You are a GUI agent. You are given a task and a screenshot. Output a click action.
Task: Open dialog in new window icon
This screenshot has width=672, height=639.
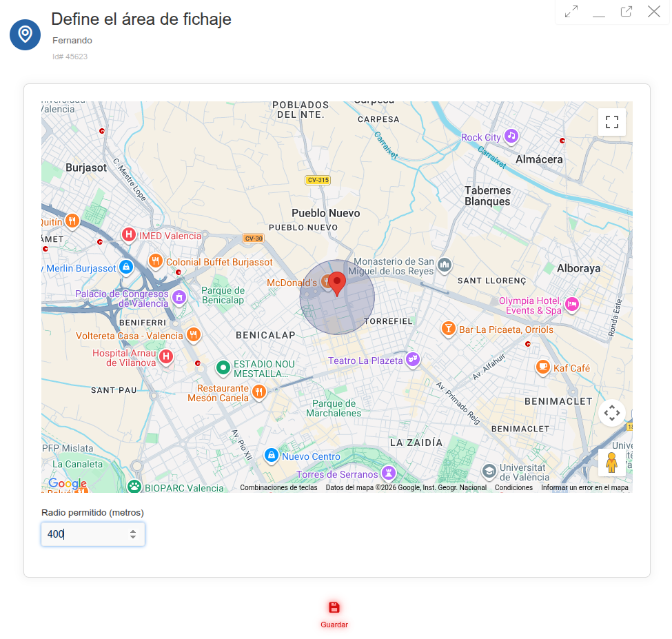click(626, 12)
